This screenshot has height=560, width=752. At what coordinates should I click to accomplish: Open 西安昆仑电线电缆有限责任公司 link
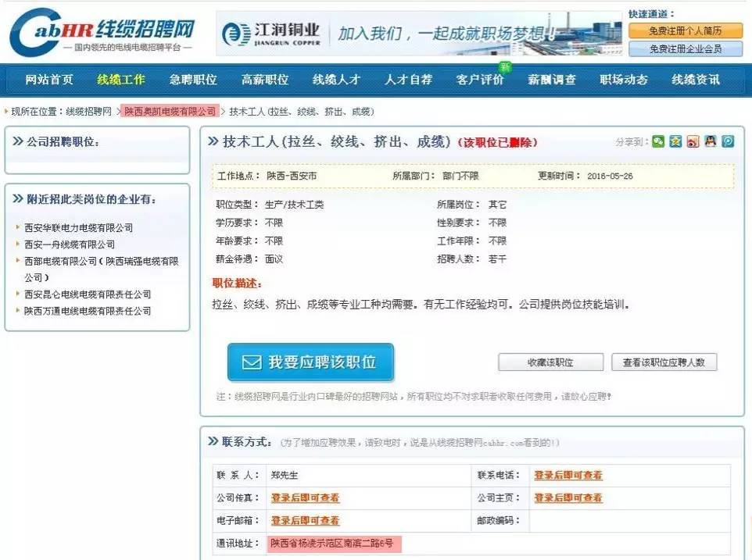pyautogui.click(x=88, y=294)
